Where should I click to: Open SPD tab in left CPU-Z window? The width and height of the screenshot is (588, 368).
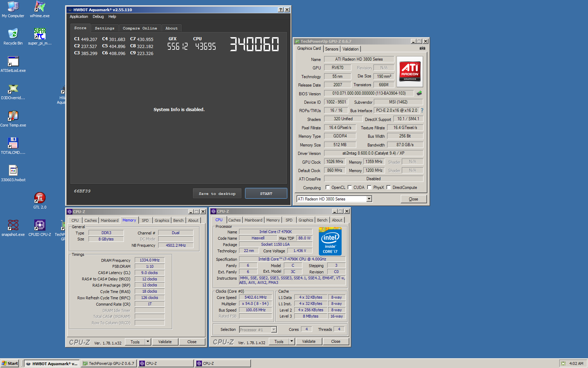[x=145, y=220]
